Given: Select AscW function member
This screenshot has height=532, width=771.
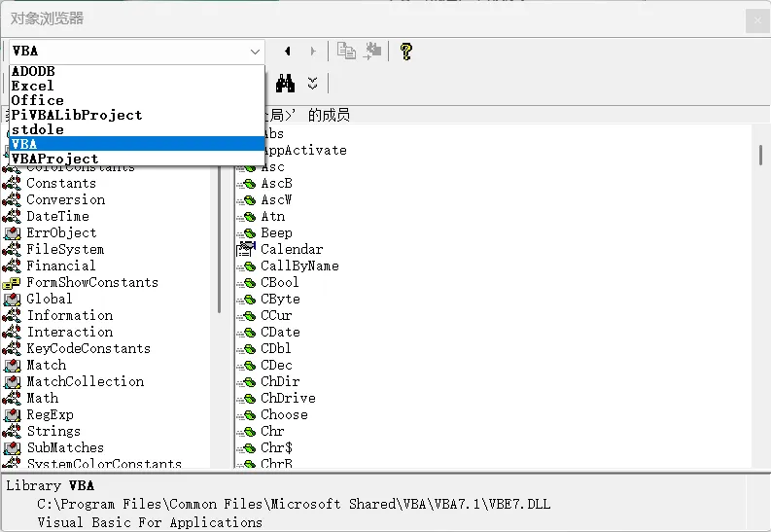Looking at the screenshot, I should tap(276, 199).
